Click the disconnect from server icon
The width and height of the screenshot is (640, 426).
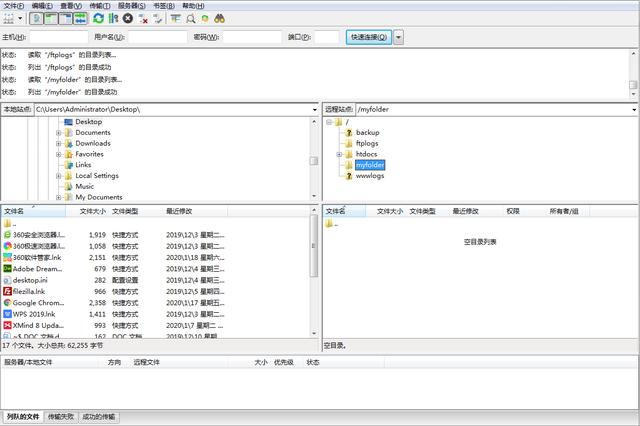click(x=143, y=18)
